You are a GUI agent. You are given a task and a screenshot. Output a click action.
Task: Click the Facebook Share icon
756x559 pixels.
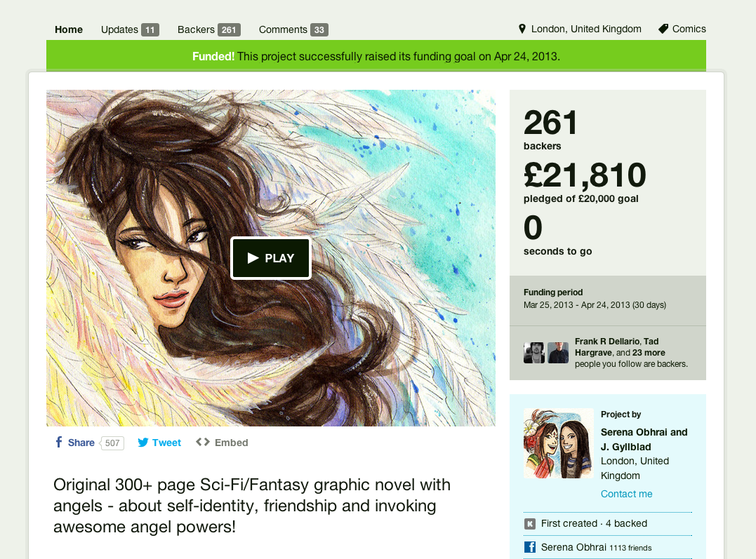(x=59, y=442)
